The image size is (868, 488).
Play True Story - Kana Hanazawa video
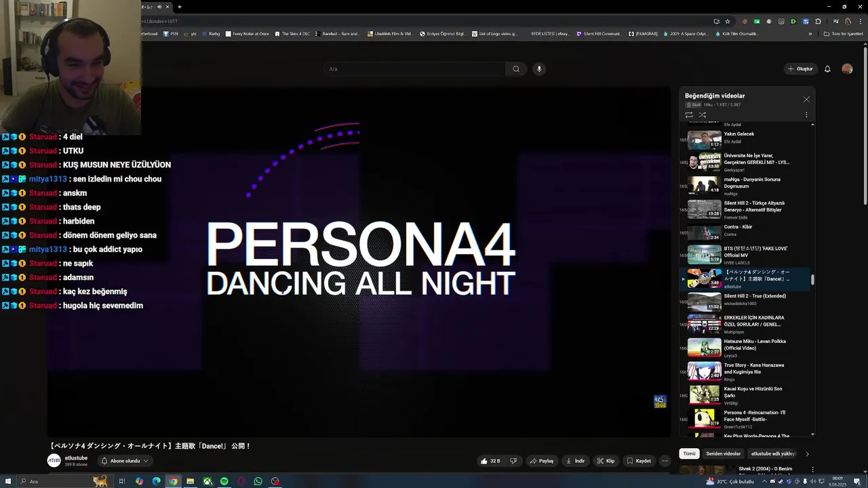tap(746, 371)
